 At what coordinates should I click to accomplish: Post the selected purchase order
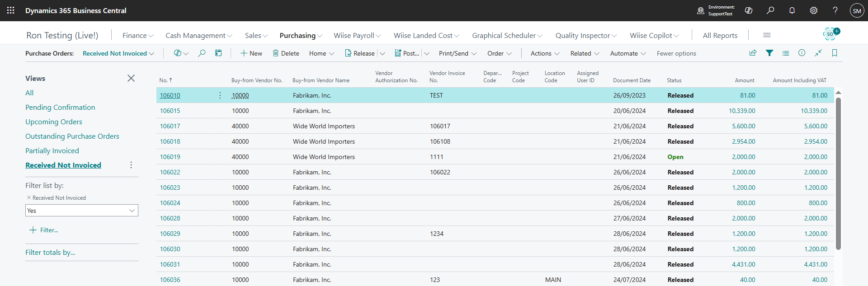[407, 53]
